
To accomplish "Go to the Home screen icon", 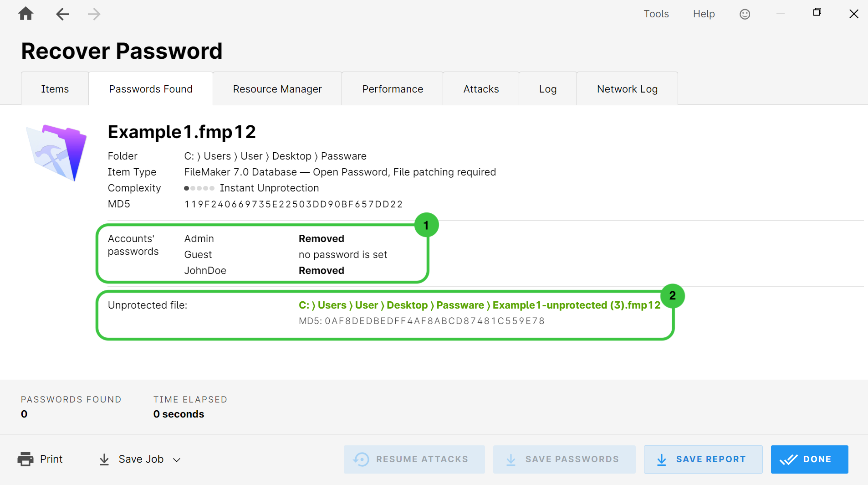I will [x=26, y=14].
